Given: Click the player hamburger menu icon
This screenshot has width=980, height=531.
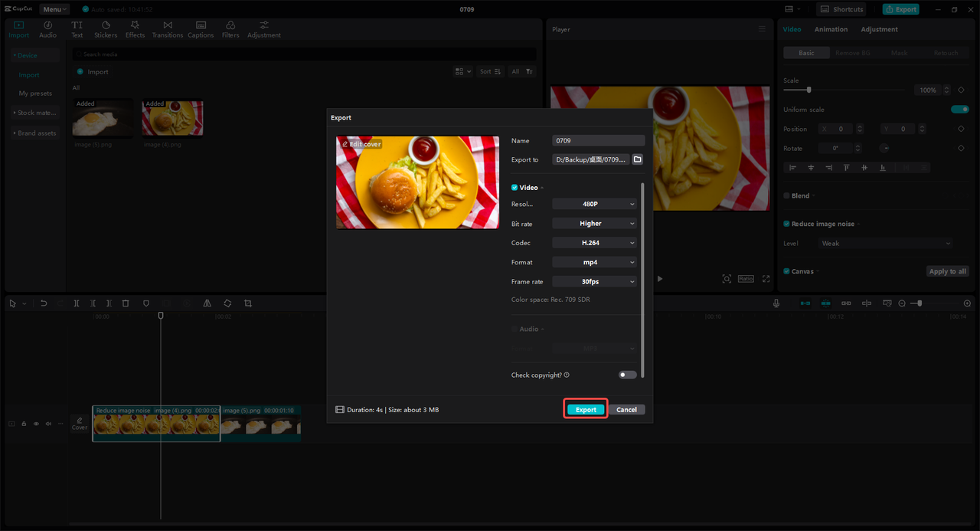Looking at the screenshot, I should click(x=762, y=29).
